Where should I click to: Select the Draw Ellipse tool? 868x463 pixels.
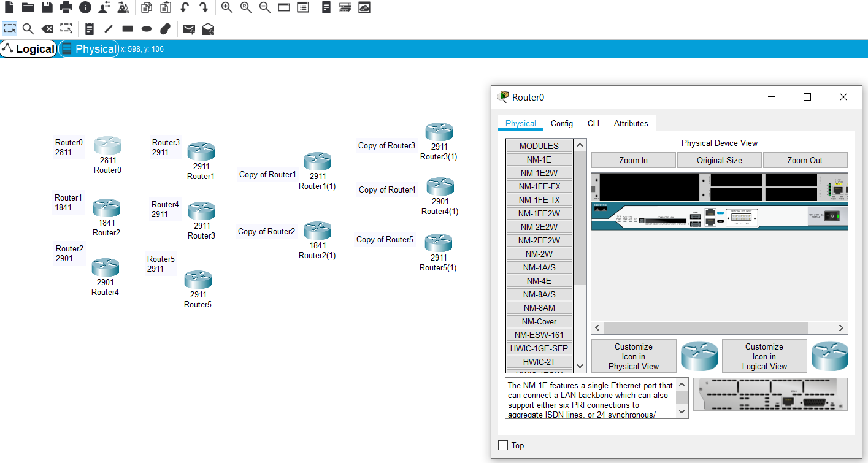tap(147, 28)
